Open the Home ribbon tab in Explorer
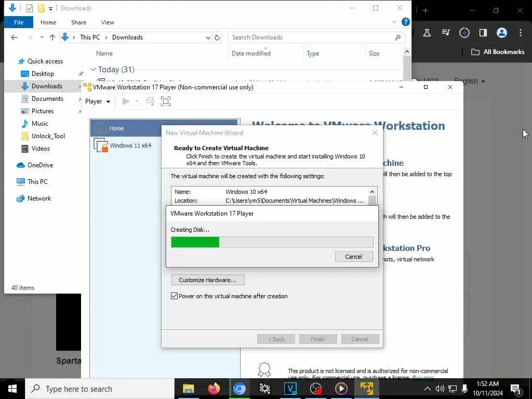 pyautogui.click(x=48, y=22)
